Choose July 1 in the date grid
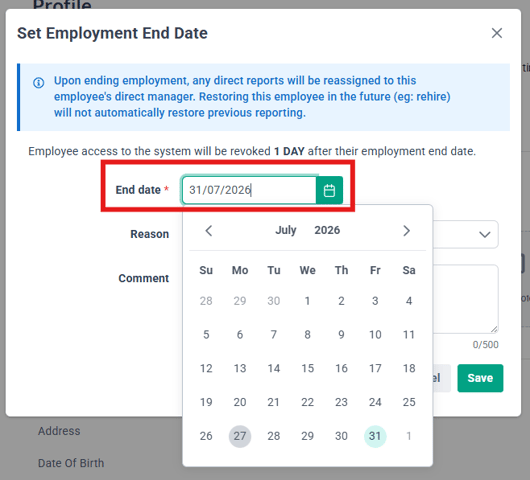 tap(307, 301)
